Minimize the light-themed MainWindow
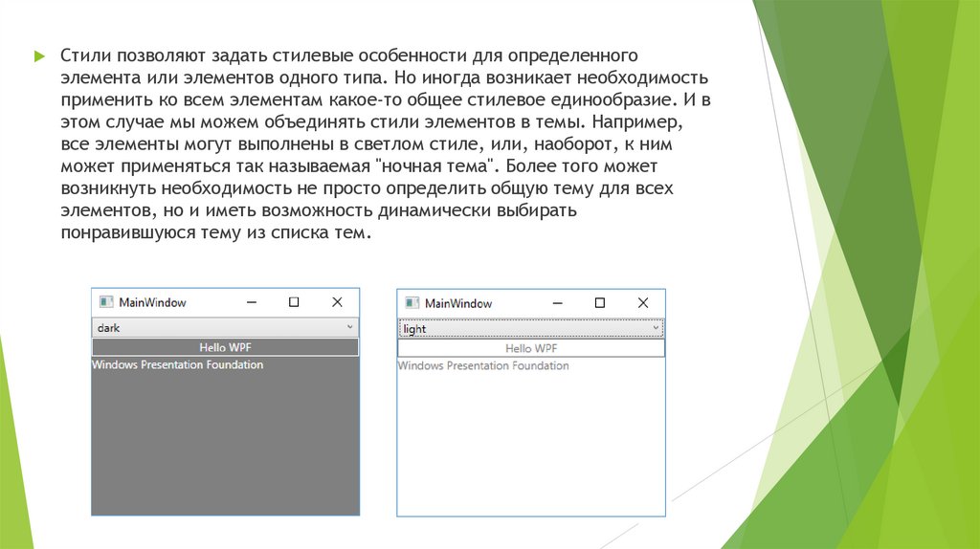 (x=558, y=303)
